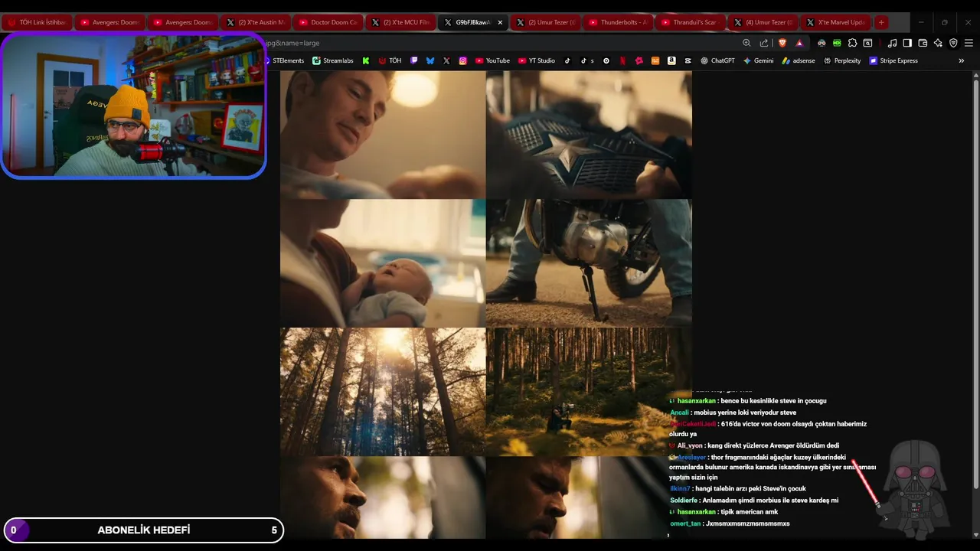Switch to the (2) X'te Austin M tab
The width and height of the screenshot is (980, 551).
[x=255, y=22]
